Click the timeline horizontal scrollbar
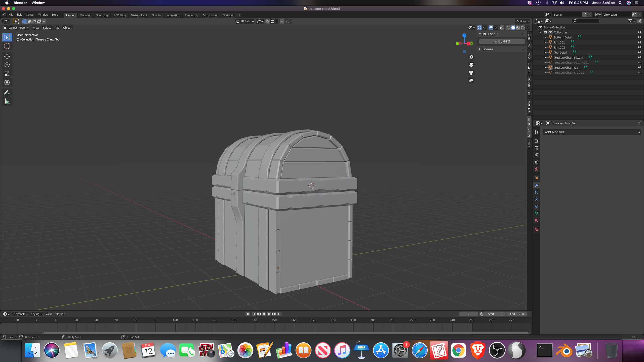Viewport: 644px width, 362px height. [286, 333]
